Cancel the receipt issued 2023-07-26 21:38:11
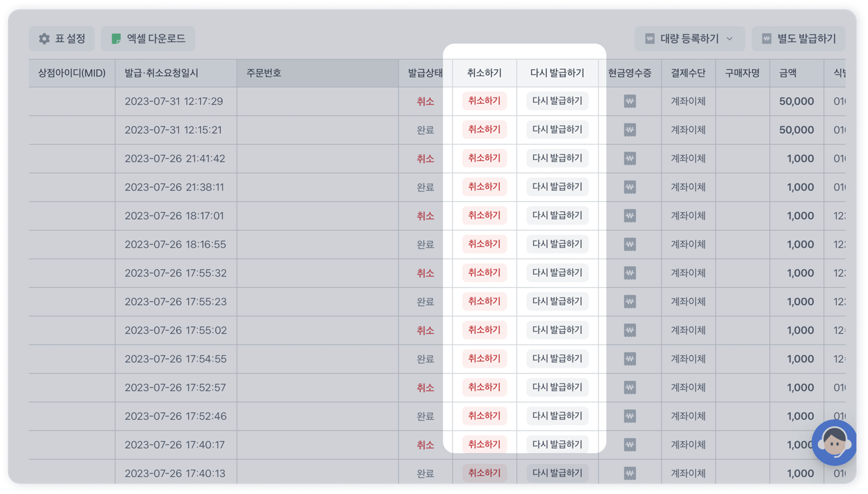Viewport: 868px width, 494px height. [x=484, y=187]
